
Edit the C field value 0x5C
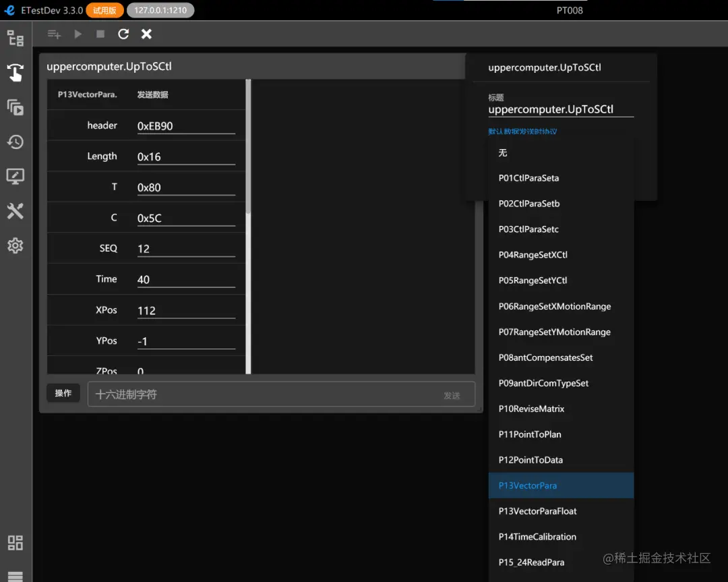point(186,219)
